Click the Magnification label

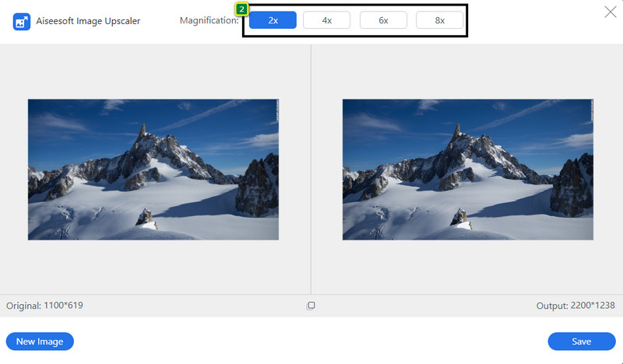209,20
